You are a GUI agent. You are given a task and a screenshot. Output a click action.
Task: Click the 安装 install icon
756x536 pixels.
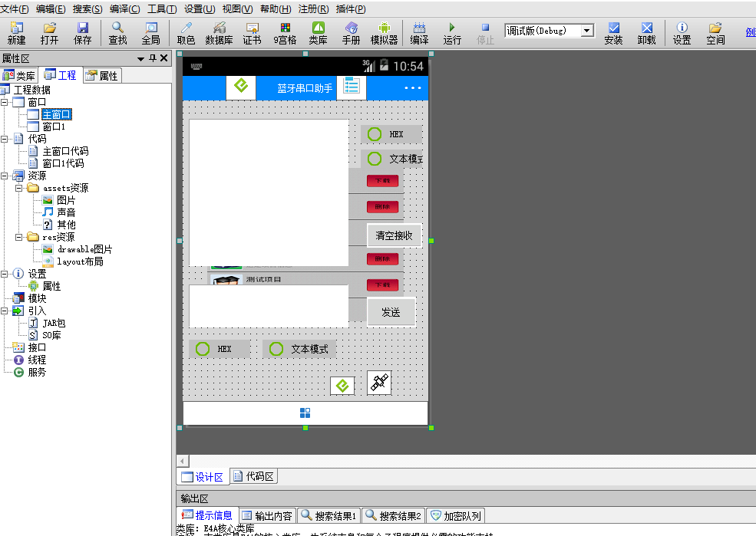pyautogui.click(x=613, y=33)
